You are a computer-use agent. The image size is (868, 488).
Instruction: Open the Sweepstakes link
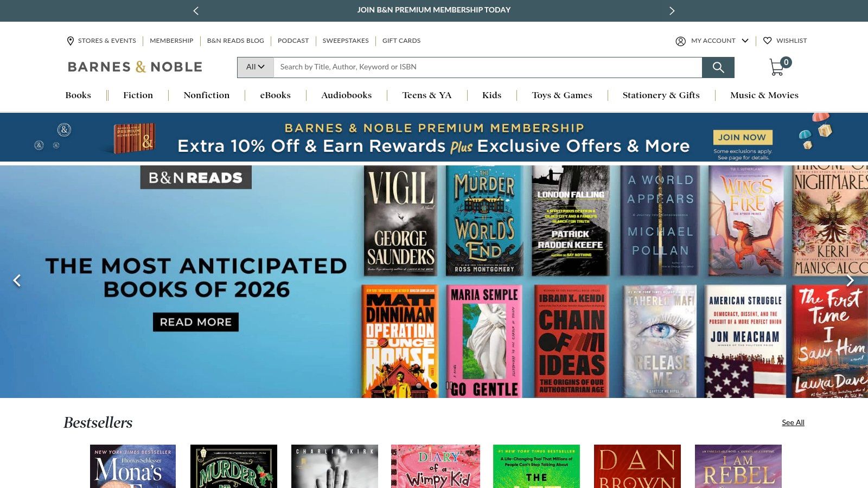coord(346,41)
